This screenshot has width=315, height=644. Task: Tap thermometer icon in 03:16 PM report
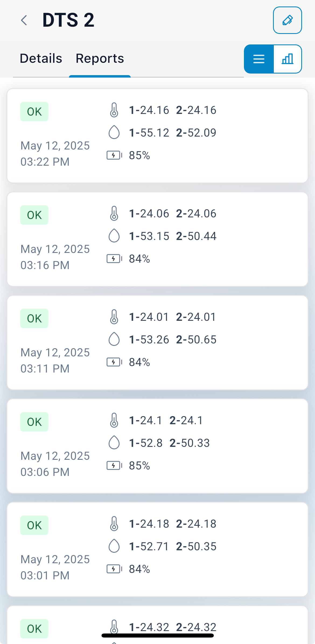(114, 213)
